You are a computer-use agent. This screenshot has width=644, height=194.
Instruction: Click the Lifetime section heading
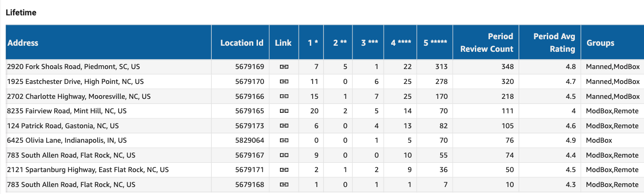[x=21, y=13]
